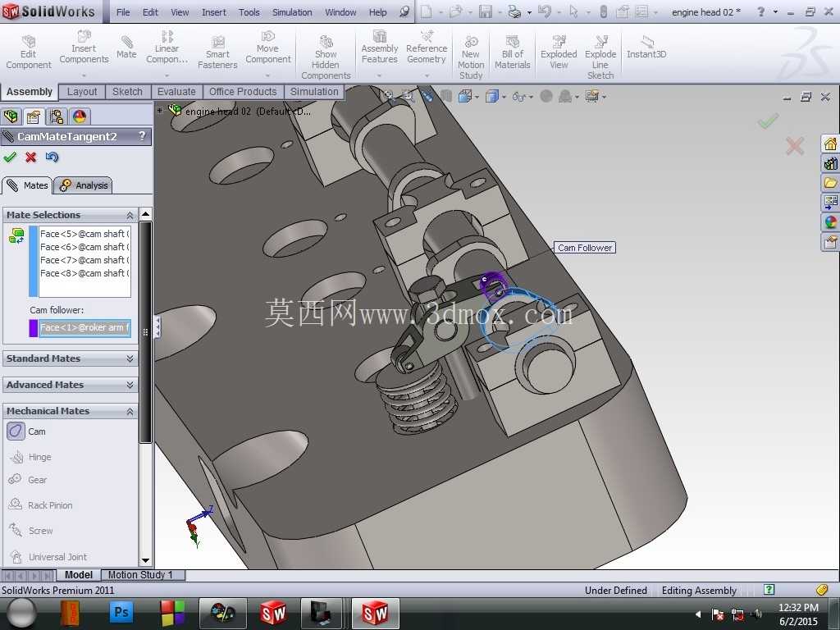This screenshot has height=630, width=840.
Task: Switch to Office Products tab
Action: pos(243,92)
